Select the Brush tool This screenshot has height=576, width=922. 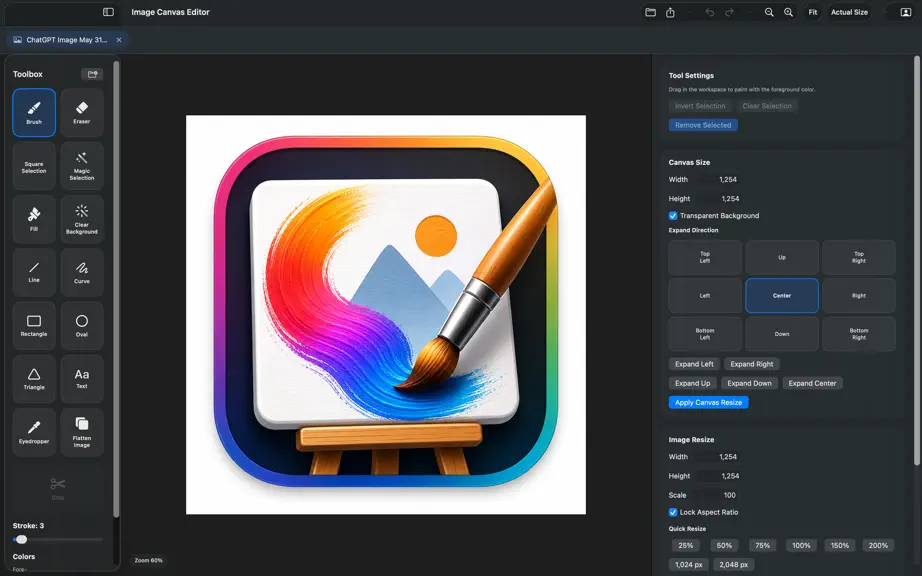pyautogui.click(x=34, y=112)
